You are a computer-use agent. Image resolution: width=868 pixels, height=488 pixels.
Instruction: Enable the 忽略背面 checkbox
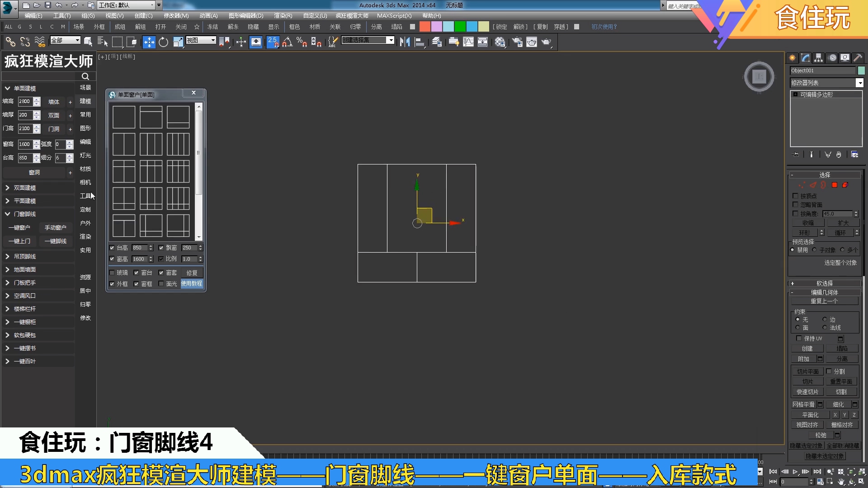795,205
